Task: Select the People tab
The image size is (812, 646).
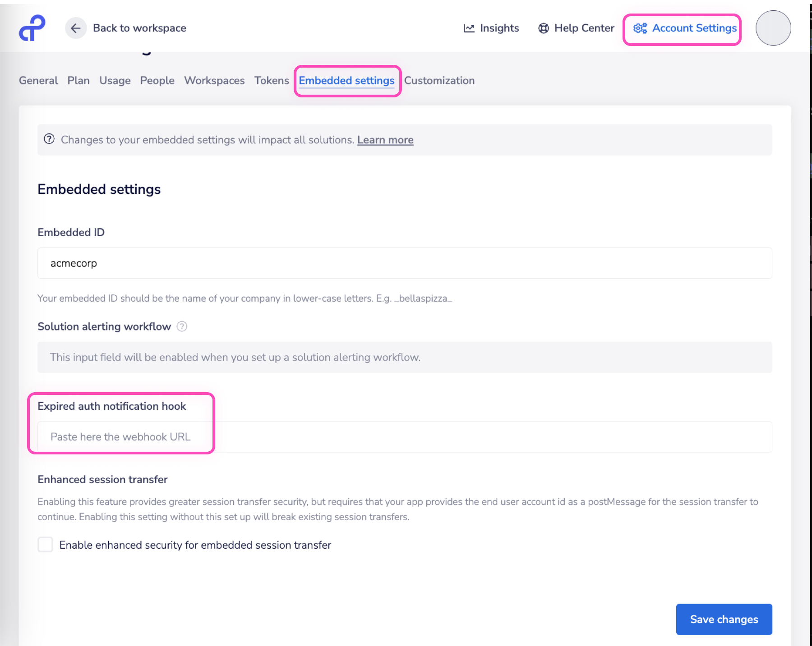Action: 157,81
